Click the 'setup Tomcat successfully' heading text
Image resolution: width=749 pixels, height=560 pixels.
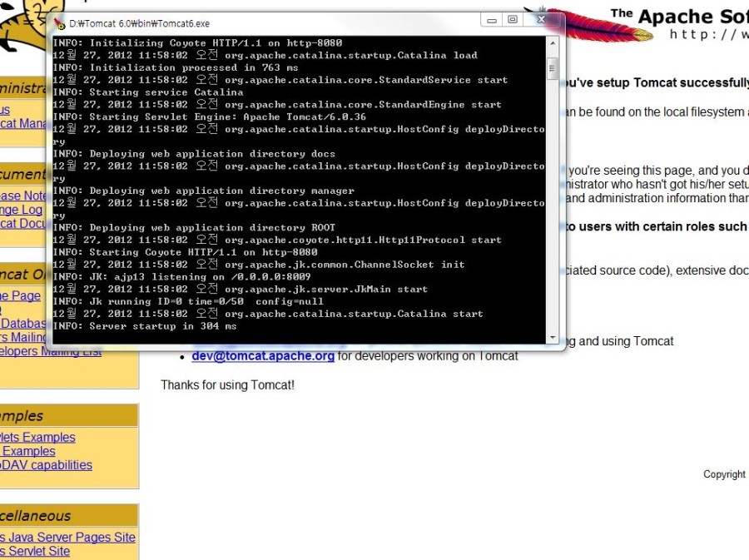click(672, 82)
